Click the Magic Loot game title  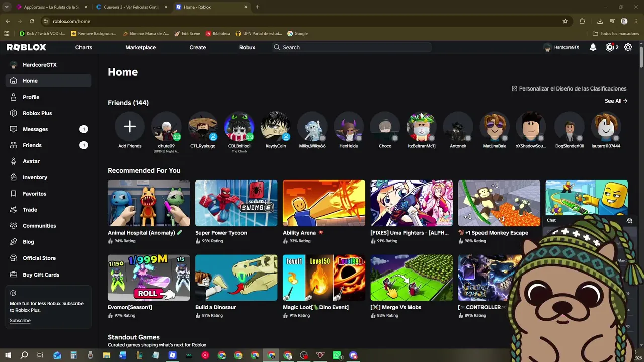point(315,307)
